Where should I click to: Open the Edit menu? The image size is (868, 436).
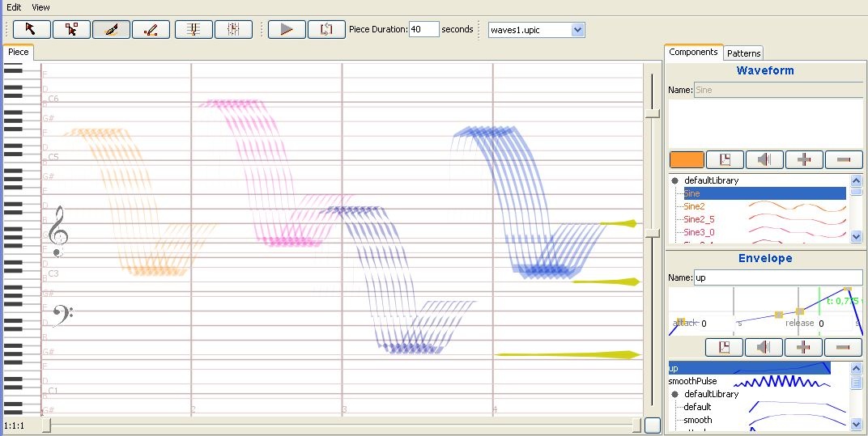click(x=14, y=7)
